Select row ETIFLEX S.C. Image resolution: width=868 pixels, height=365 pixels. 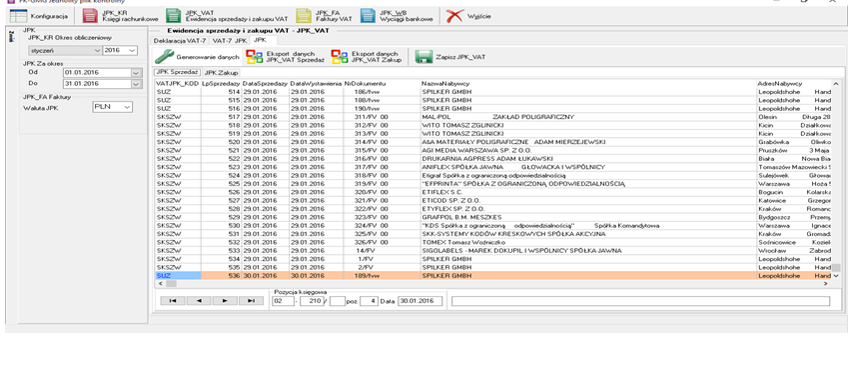(x=493, y=192)
